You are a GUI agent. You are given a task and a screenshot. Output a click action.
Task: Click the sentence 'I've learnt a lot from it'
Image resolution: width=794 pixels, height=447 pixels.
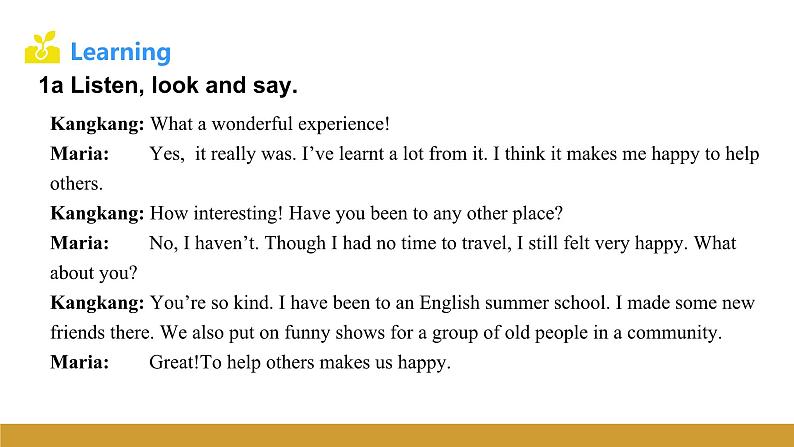pos(394,153)
